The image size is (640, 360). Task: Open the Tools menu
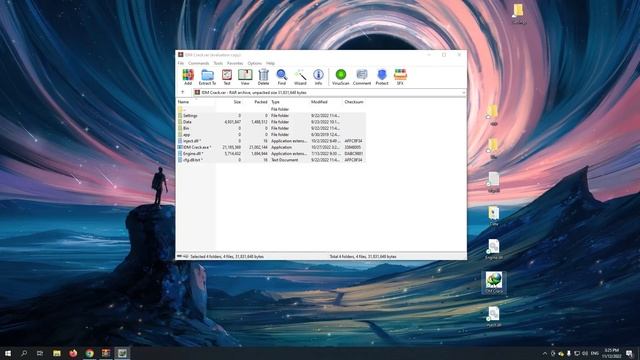coord(218,63)
